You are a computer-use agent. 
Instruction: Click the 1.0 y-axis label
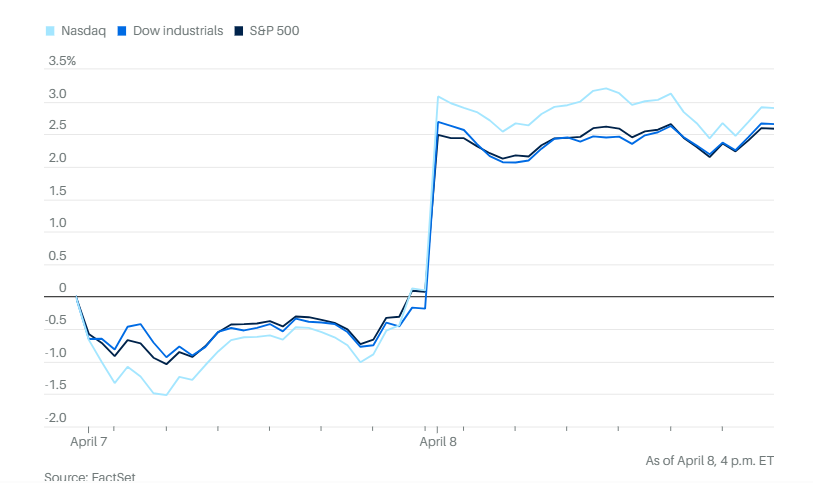click(x=57, y=223)
